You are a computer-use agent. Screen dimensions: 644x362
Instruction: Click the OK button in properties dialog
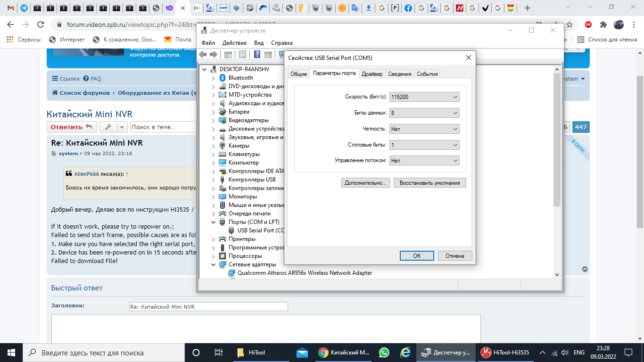click(417, 256)
